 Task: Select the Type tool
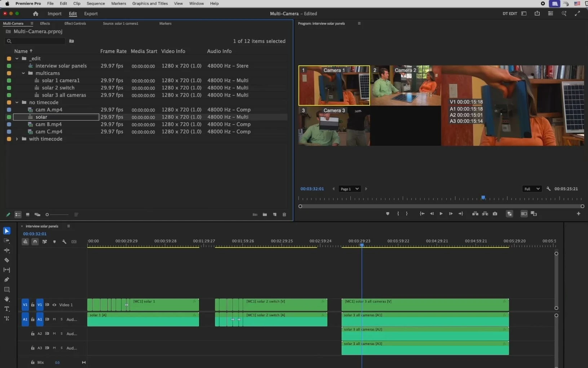(6, 309)
